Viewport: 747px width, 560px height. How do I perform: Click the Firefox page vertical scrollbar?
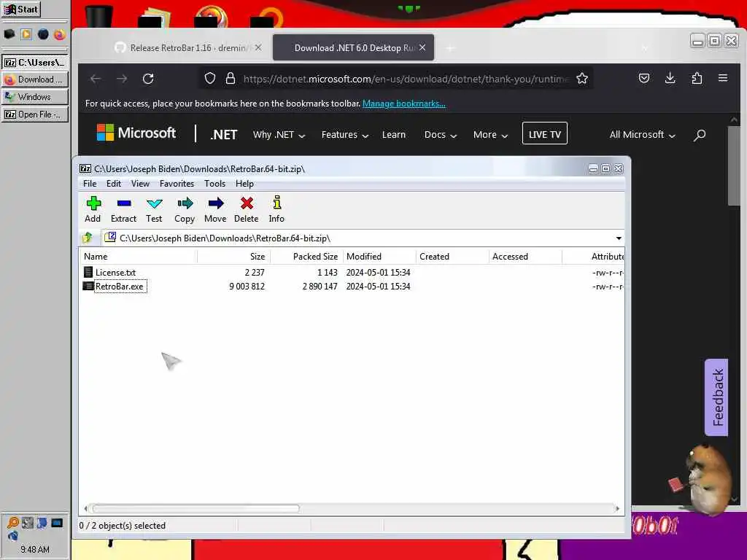coord(734,166)
